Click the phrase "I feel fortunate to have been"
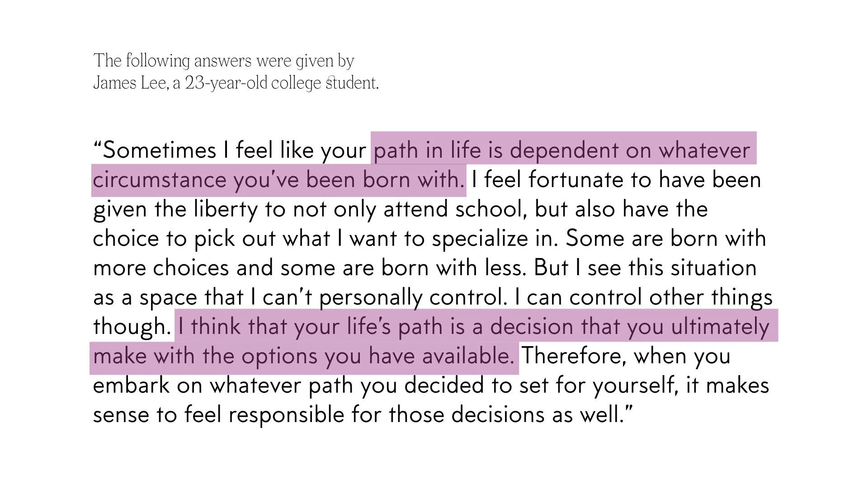This screenshot has width=868, height=488. click(617, 180)
